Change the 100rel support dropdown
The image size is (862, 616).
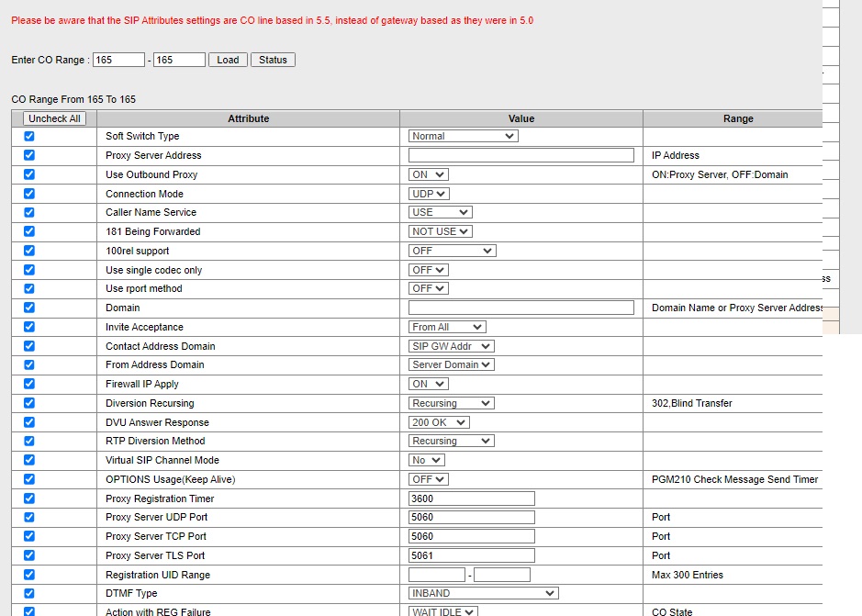tap(452, 251)
